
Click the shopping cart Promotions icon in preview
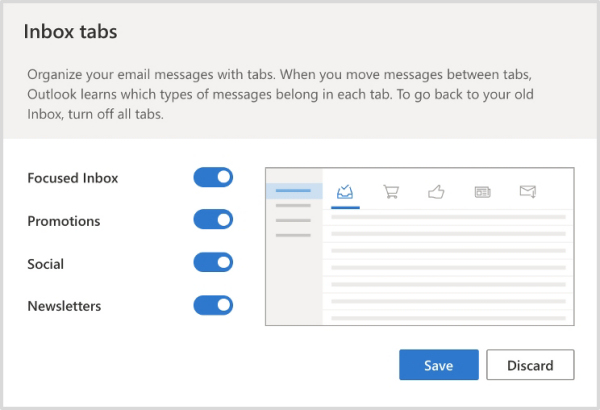(391, 191)
